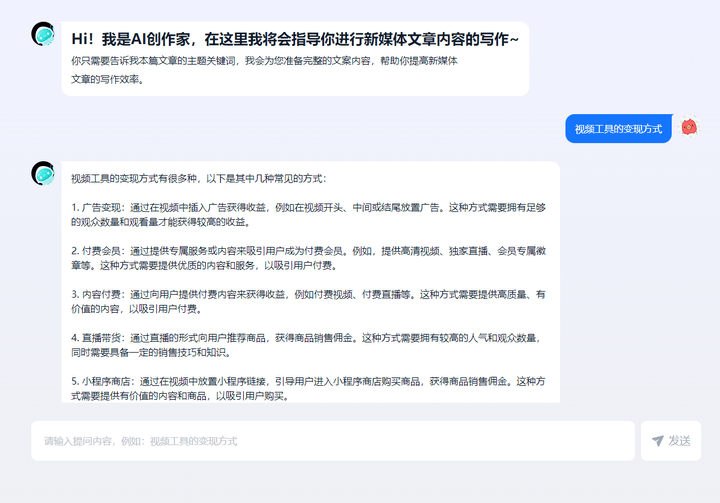Click the paper plane send icon
The image size is (720, 503).
click(x=657, y=441)
